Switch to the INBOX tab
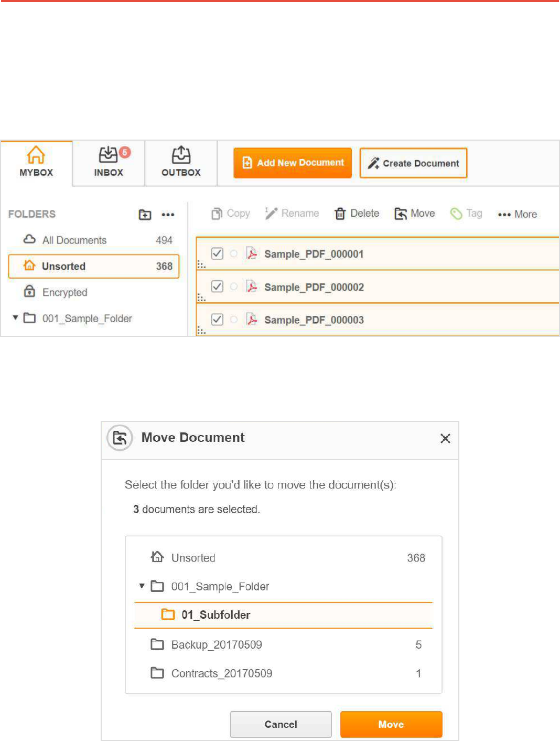 tap(109, 163)
